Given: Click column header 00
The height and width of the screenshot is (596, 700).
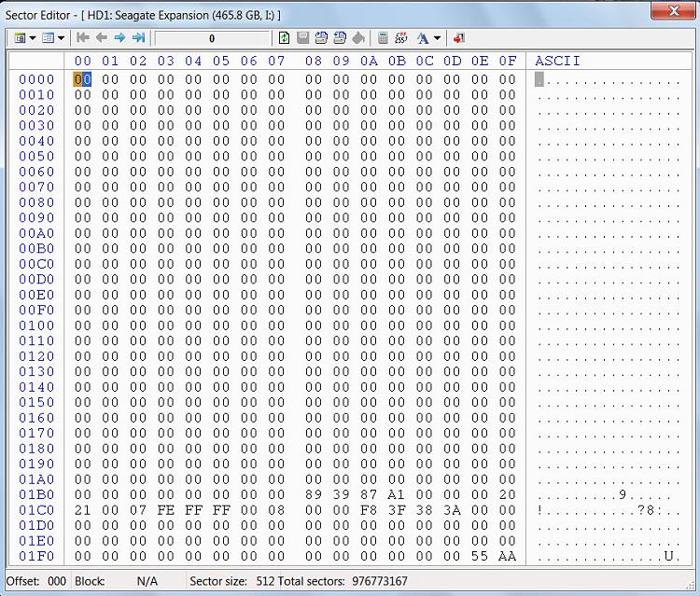Looking at the screenshot, I should click(82, 61).
